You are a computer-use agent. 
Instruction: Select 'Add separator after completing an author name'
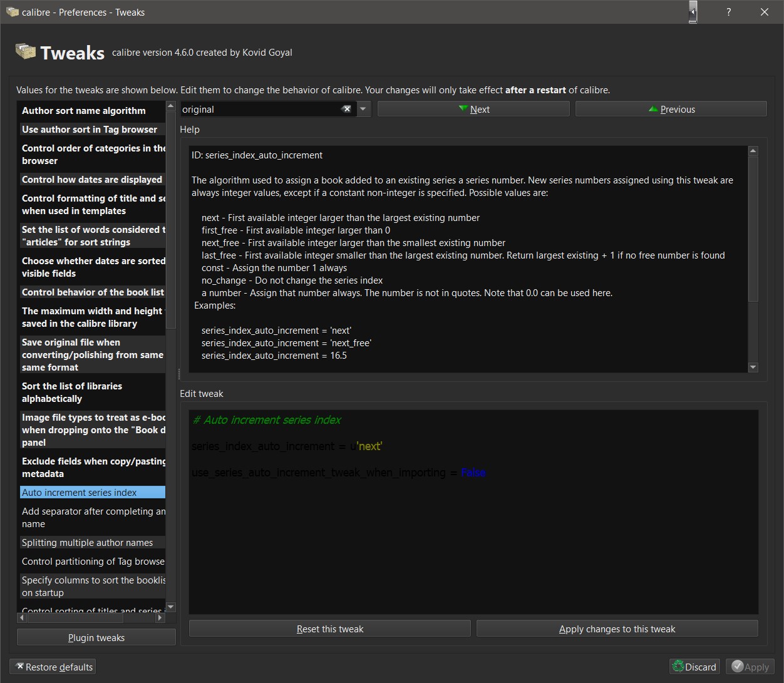click(x=93, y=518)
